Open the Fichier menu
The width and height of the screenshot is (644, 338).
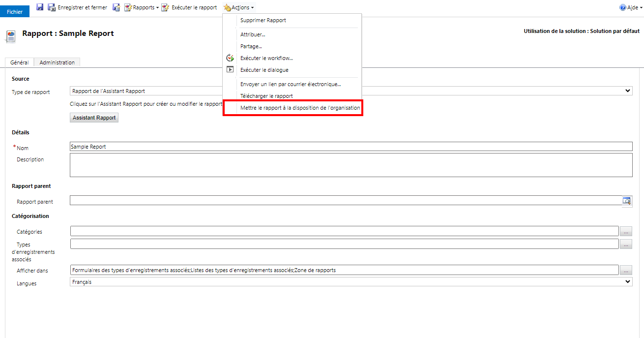[x=15, y=11]
